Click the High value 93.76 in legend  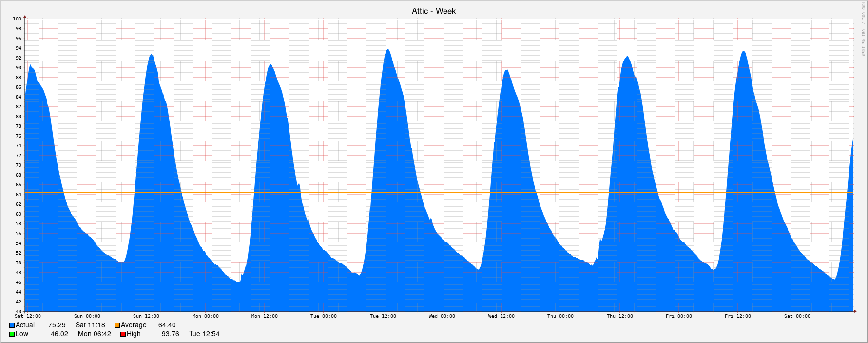[x=170, y=334]
